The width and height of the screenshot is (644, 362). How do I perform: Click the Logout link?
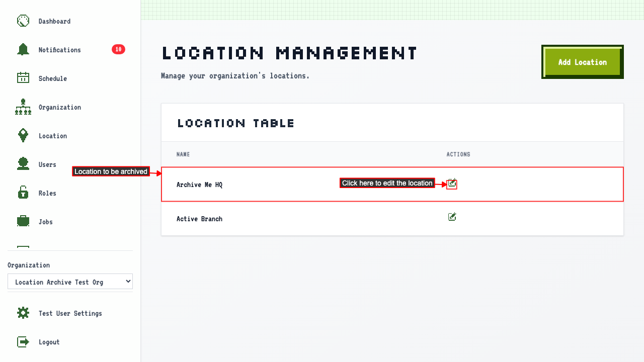(x=49, y=342)
